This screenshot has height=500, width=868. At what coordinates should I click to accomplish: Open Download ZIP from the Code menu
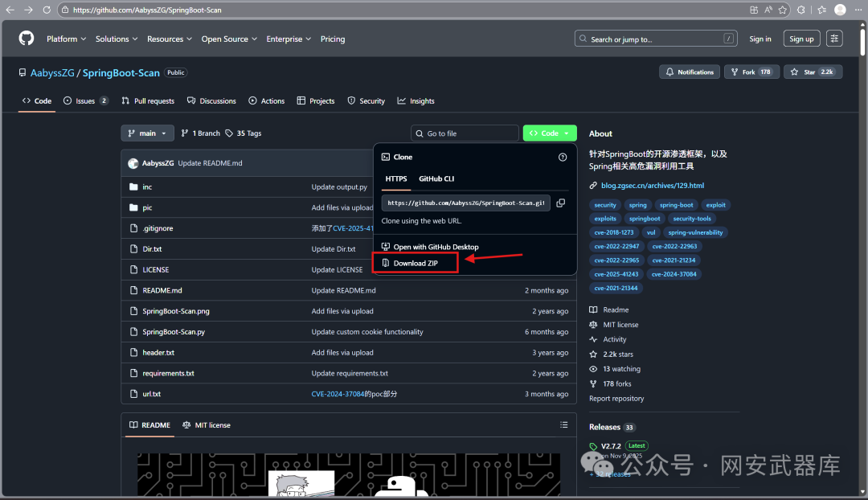pyautogui.click(x=415, y=262)
